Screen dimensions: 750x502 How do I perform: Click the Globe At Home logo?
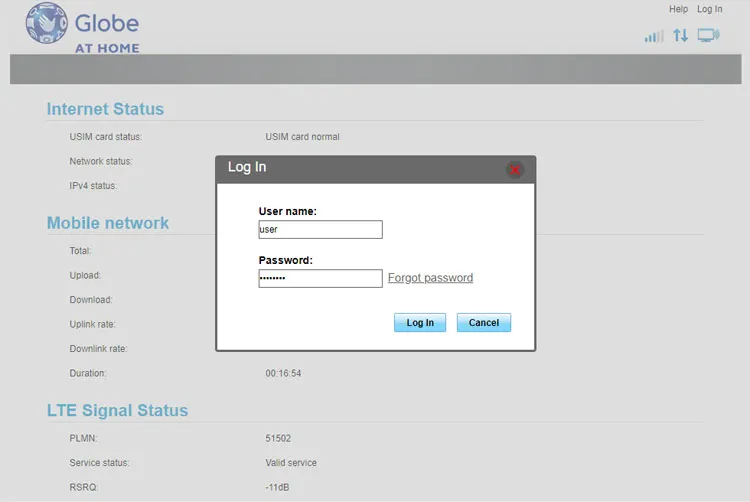tap(83, 28)
